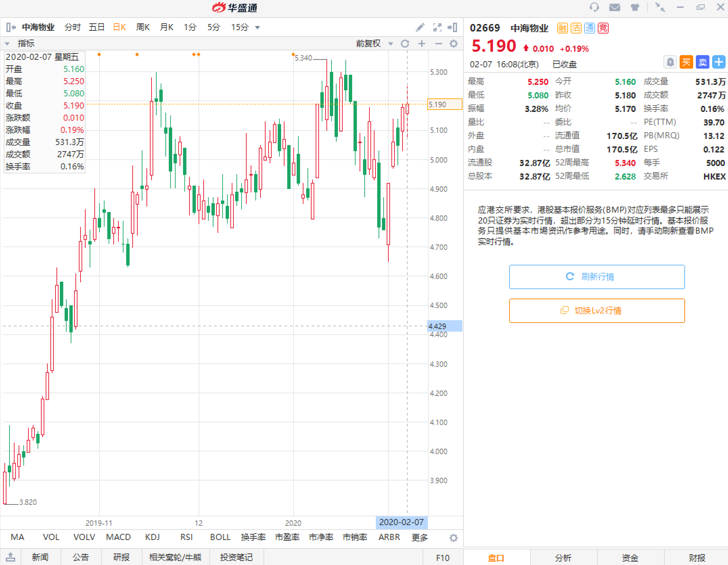728x565 pixels.
Task: Click the pencil drawing tool icon
Action: (420, 27)
